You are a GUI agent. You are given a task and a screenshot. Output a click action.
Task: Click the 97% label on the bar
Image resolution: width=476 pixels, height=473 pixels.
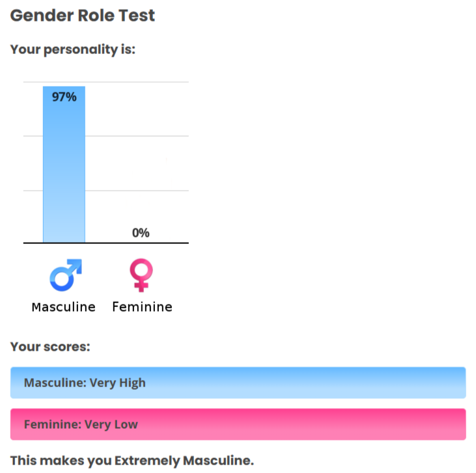[x=64, y=97]
